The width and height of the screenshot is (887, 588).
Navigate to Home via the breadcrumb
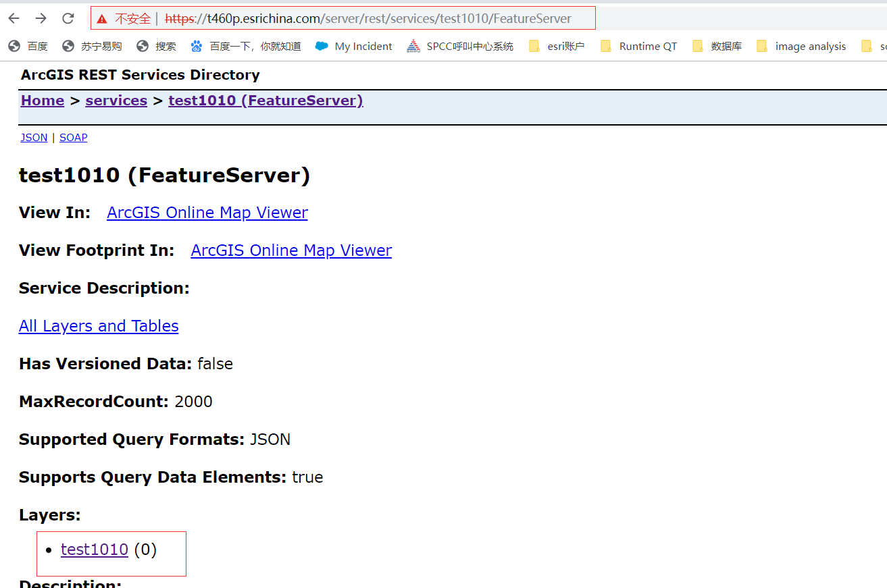pyautogui.click(x=42, y=100)
